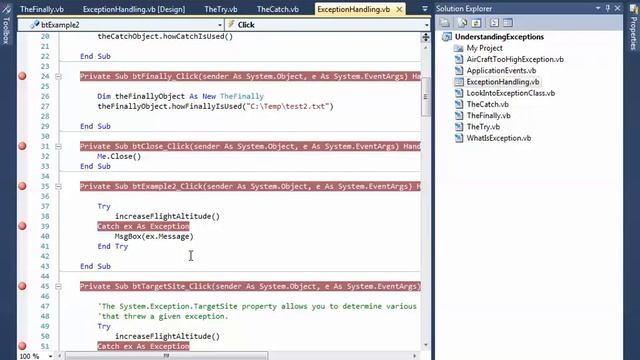
Task: Select the ExceptionHandling.vb code tab
Action: (x=353, y=9)
